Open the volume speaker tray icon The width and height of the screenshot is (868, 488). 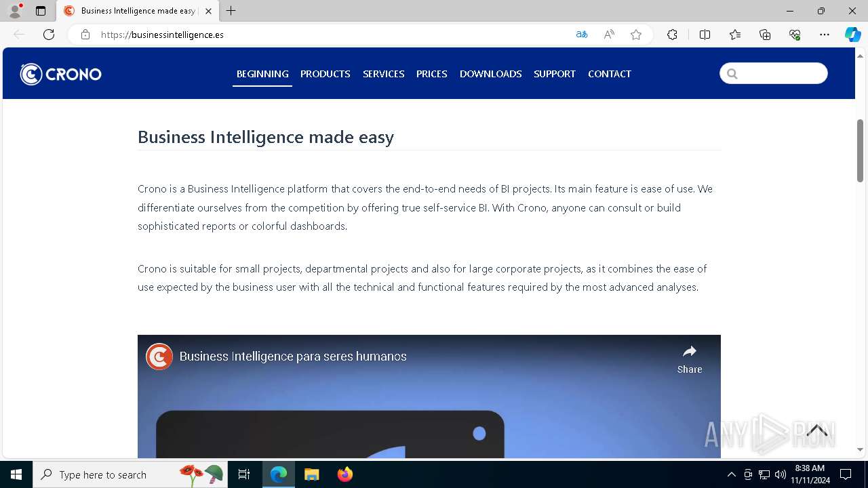point(780,474)
